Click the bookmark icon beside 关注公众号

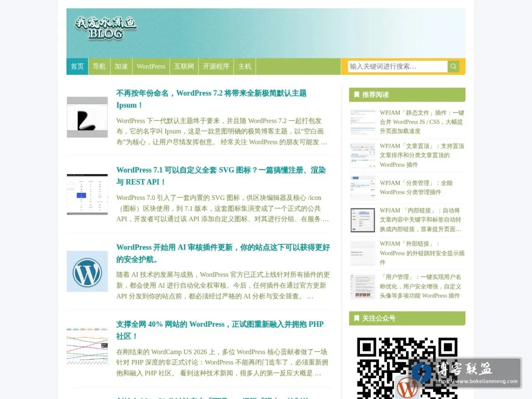tap(356, 318)
